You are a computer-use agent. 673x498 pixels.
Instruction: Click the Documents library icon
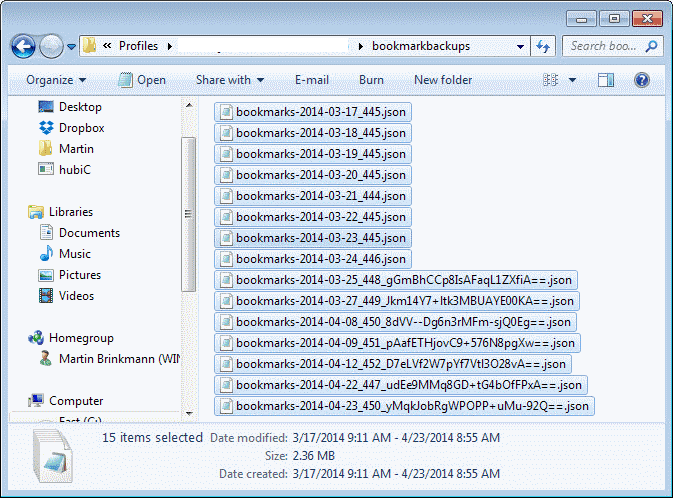(46, 232)
